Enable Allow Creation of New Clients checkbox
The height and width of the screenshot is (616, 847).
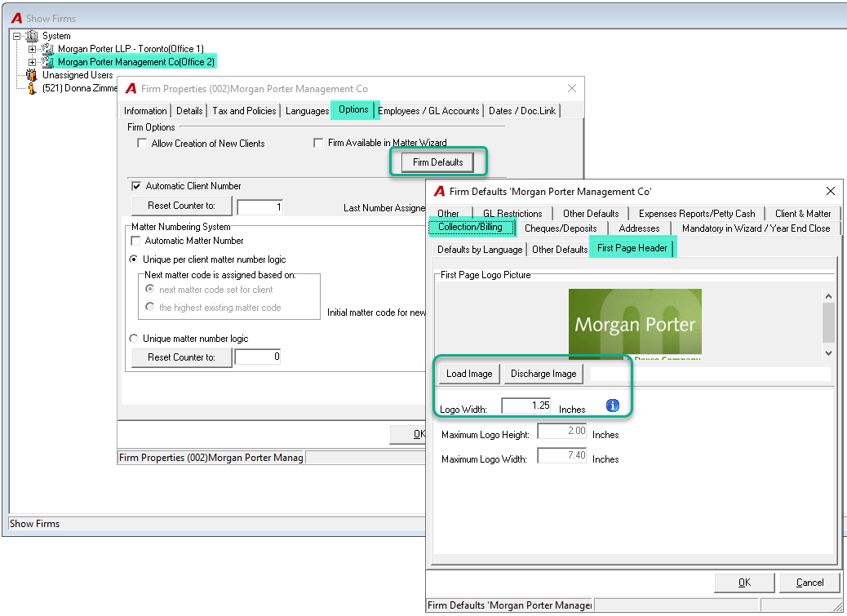[x=142, y=143]
